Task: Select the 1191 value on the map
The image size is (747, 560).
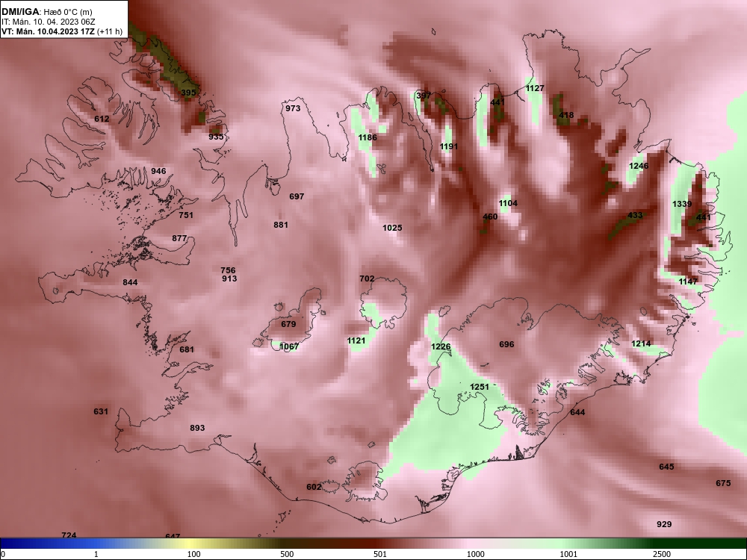Action: click(x=449, y=146)
